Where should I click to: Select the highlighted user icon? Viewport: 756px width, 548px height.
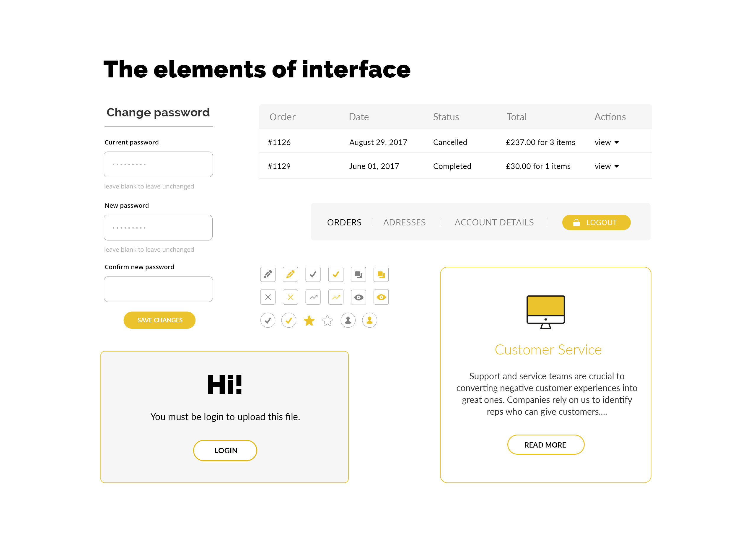(x=370, y=320)
